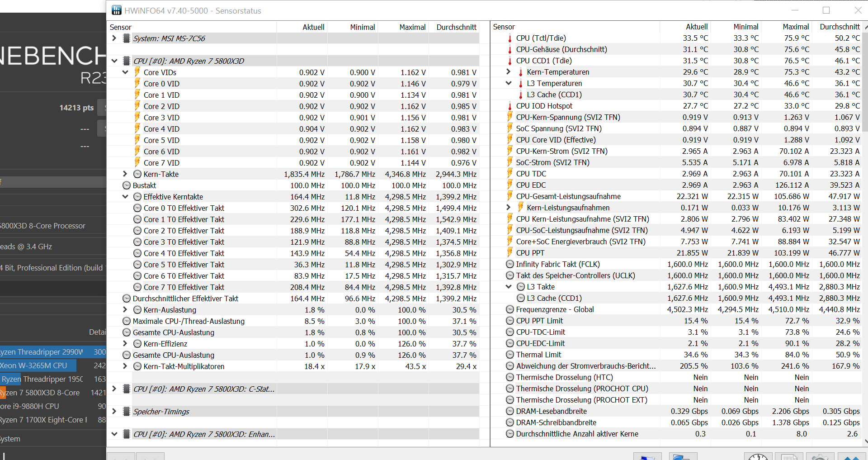Viewport: 868px width, 460px height.
Task: Click the clock icon beside Bustakt
Action: tap(127, 185)
